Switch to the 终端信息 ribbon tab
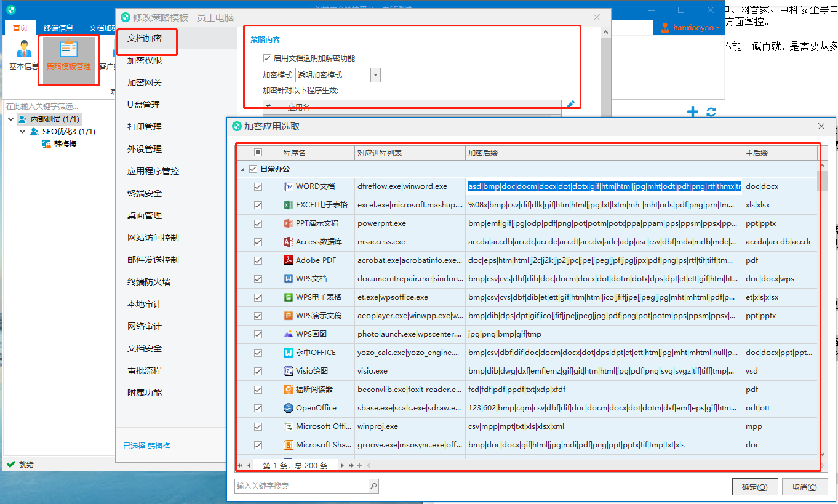This screenshot has height=504, width=838. pos(58,28)
